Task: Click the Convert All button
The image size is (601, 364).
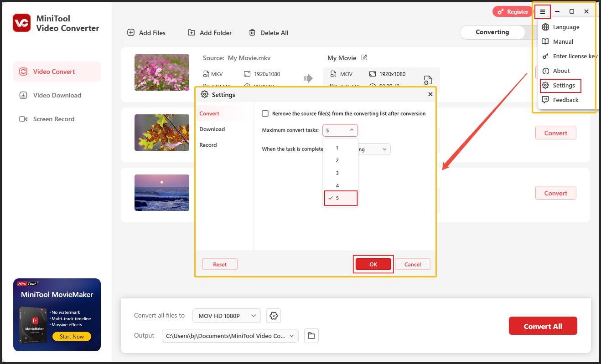Action: click(543, 326)
